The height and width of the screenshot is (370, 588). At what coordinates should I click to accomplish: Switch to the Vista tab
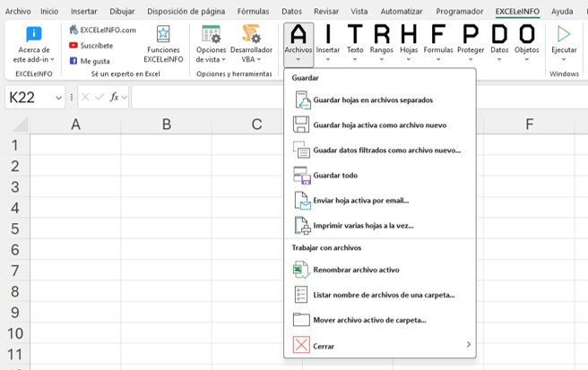(x=359, y=12)
